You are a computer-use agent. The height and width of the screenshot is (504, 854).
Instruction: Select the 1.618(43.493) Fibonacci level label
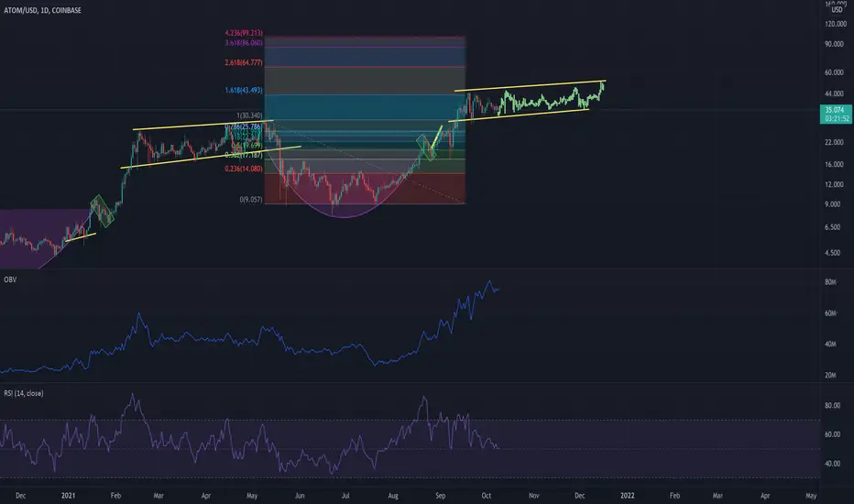click(x=244, y=91)
